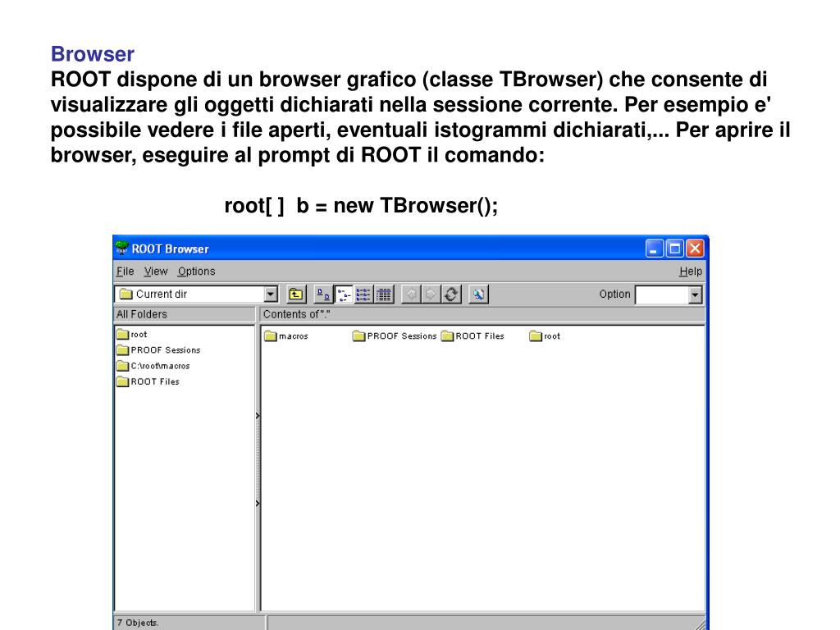Image resolution: width=840 pixels, height=630 pixels.
Task: Switch to small icons view
Action: click(x=344, y=294)
